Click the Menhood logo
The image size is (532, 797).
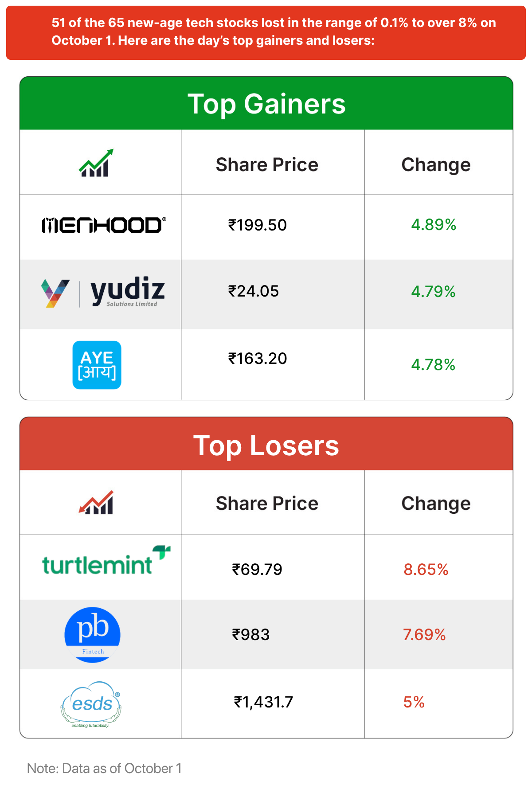pyautogui.click(x=104, y=225)
